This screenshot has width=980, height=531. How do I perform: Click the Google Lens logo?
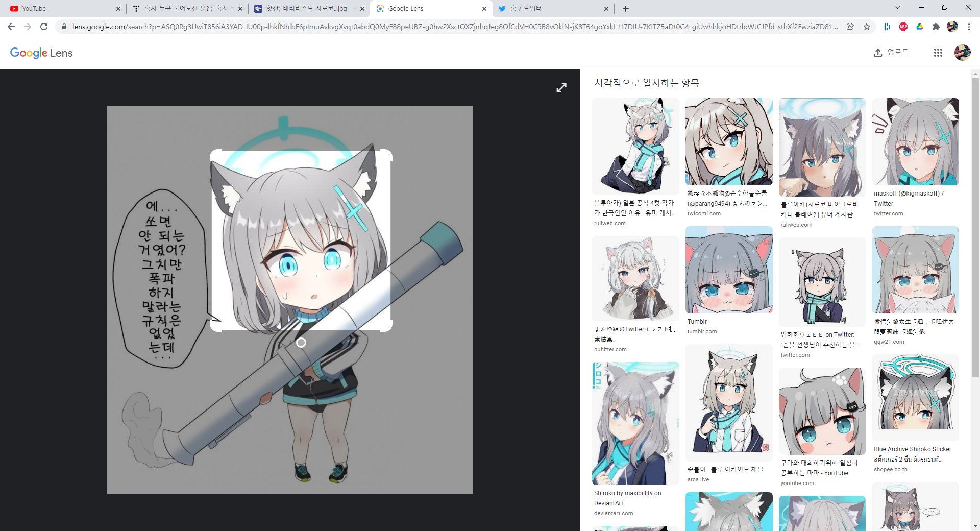click(x=41, y=53)
